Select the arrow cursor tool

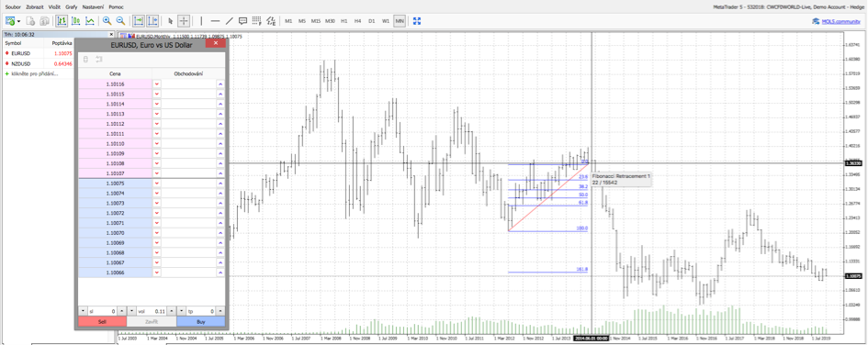171,21
